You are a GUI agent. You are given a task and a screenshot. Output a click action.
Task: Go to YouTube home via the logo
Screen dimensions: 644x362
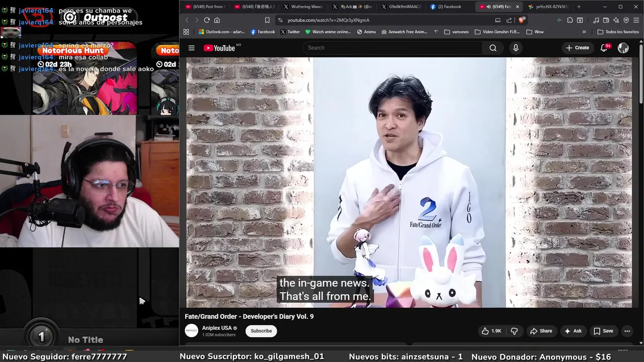click(219, 48)
